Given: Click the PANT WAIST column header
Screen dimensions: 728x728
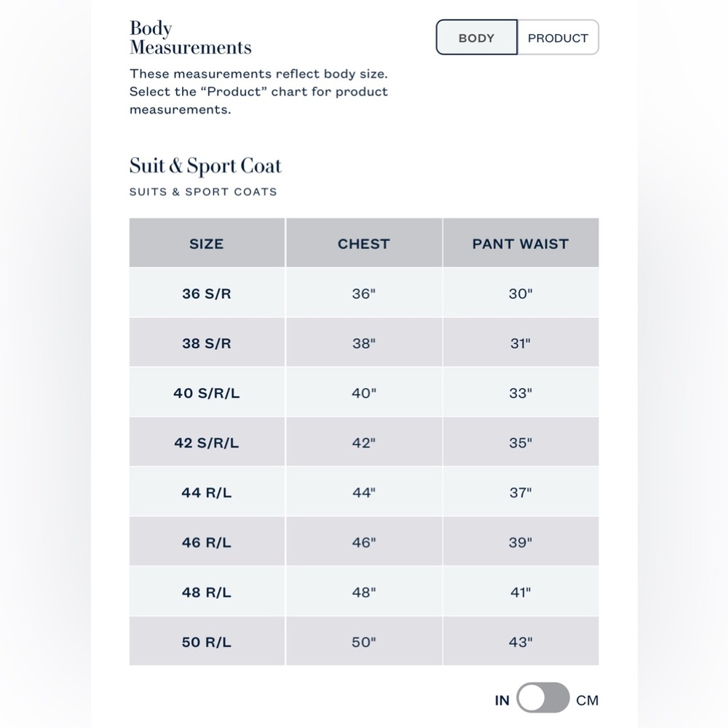Looking at the screenshot, I should [x=521, y=243].
